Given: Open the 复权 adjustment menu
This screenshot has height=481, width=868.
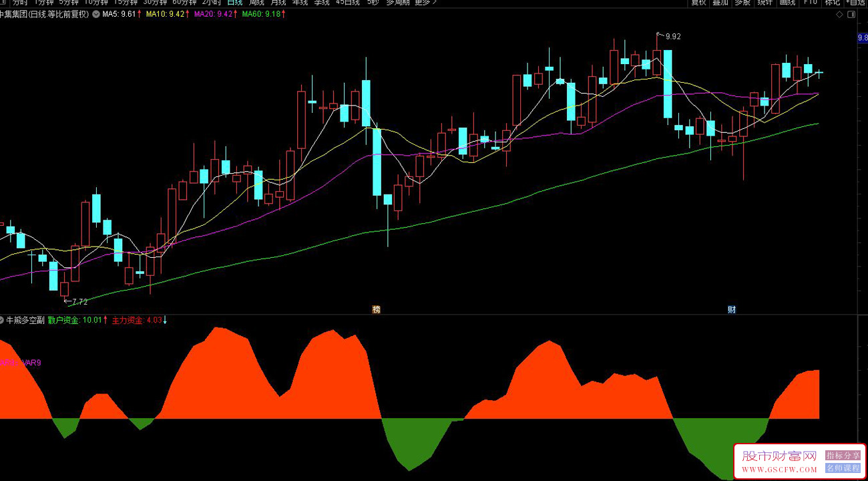Looking at the screenshot, I should [698, 3].
